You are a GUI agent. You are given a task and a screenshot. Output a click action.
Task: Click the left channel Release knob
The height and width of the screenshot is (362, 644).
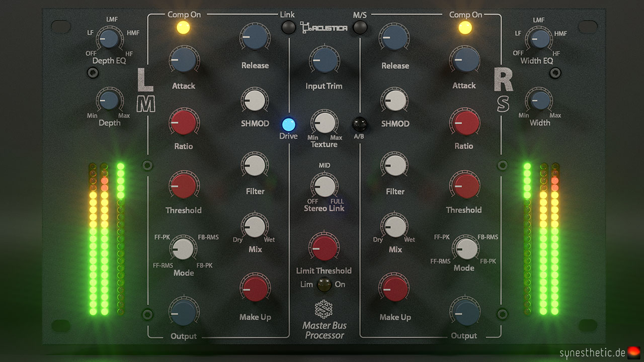[255, 37]
